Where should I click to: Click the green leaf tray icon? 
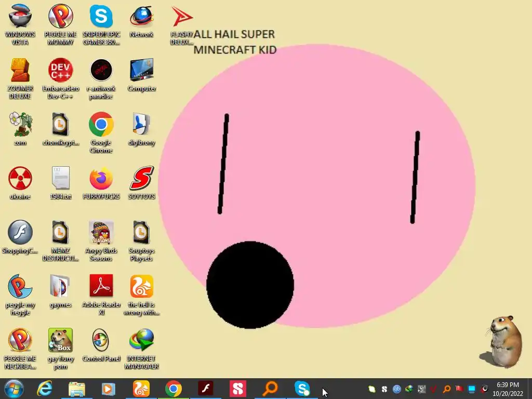(x=372, y=389)
